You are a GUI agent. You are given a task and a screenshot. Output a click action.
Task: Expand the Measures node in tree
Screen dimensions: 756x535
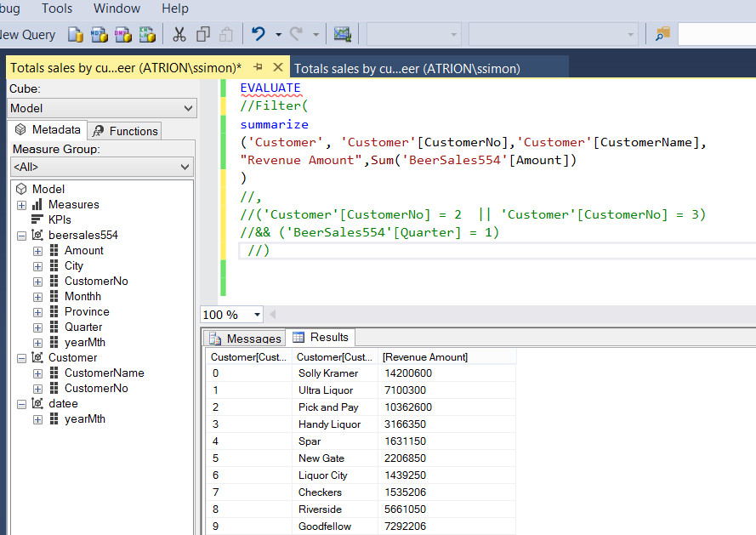point(21,205)
